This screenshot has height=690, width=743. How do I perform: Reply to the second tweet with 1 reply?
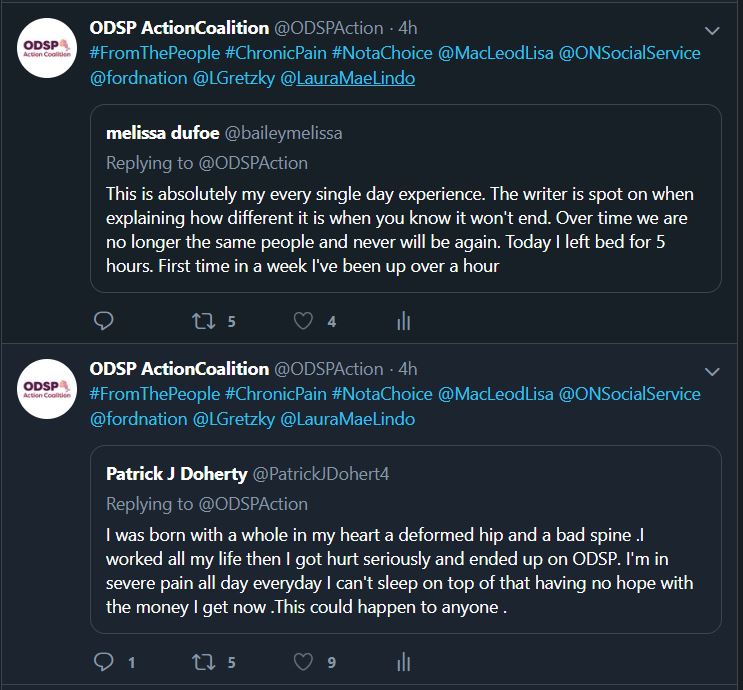pyautogui.click(x=103, y=662)
